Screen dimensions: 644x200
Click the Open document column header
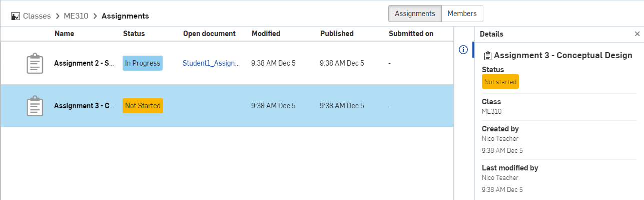[x=209, y=34]
